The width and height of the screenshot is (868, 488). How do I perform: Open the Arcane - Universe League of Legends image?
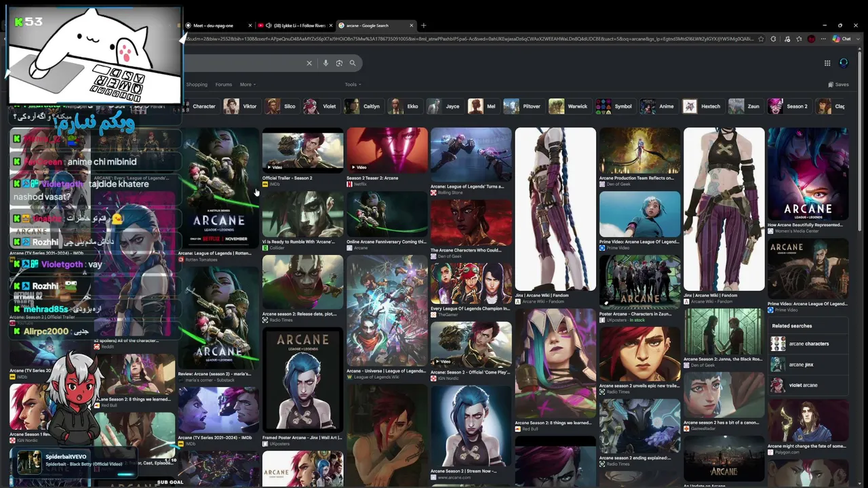coord(387,310)
